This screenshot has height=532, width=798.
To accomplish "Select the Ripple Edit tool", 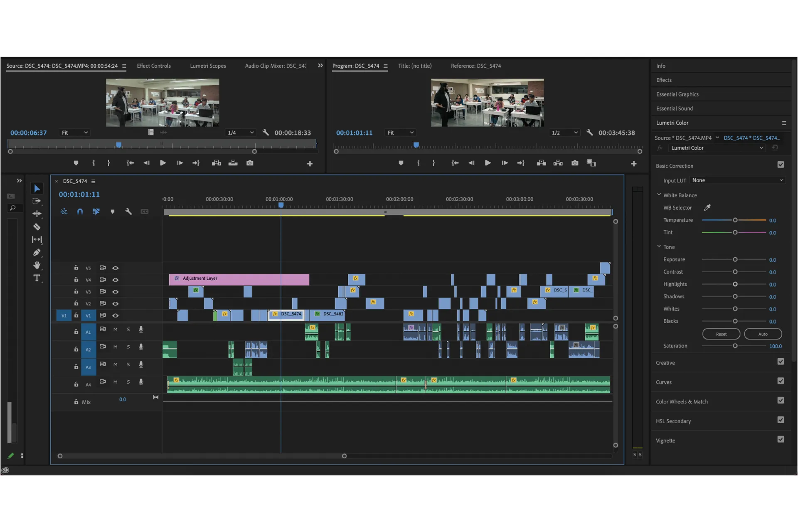I will click(x=37, y=214).
